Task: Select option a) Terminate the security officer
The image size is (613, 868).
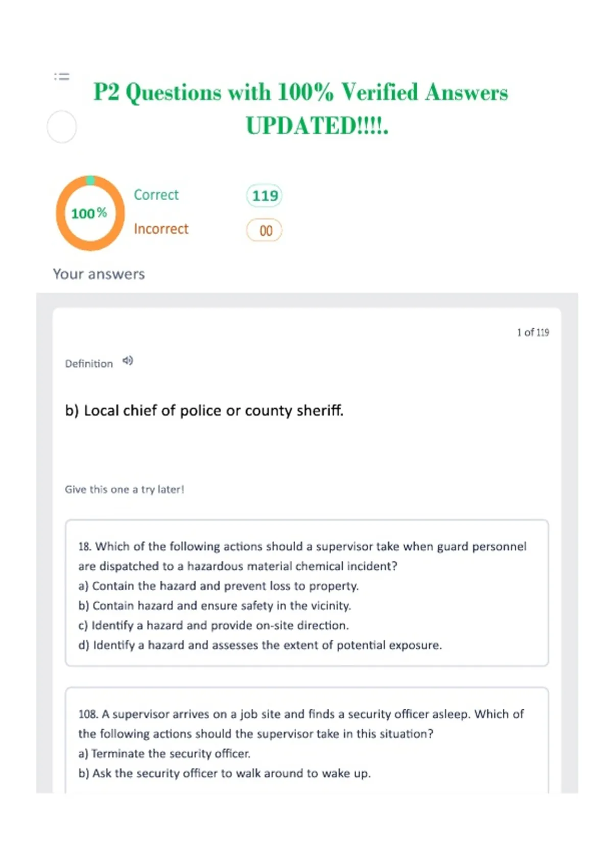Action: point(164,754)
